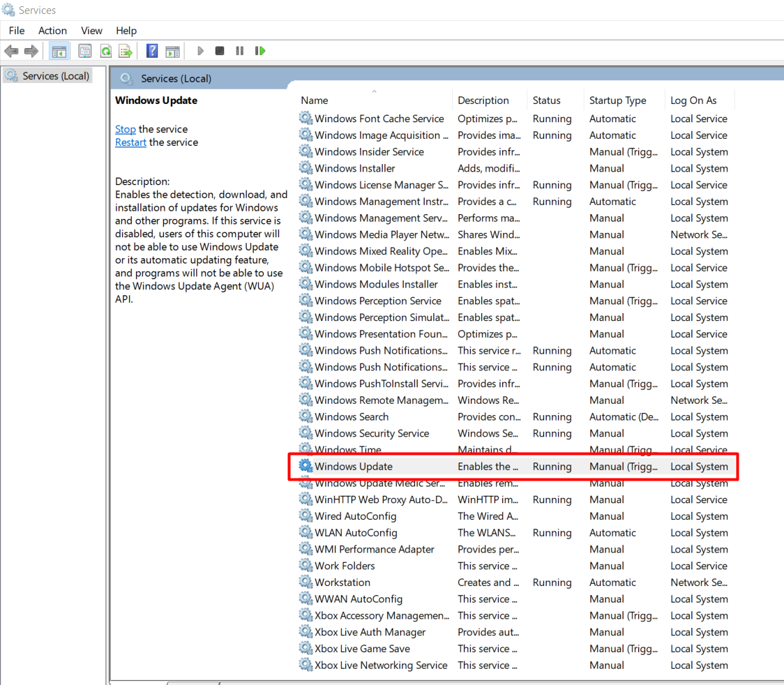Click the Restart Service toolbar icon
The height and width of the screenshot is (685, 784).
[260, 51]
